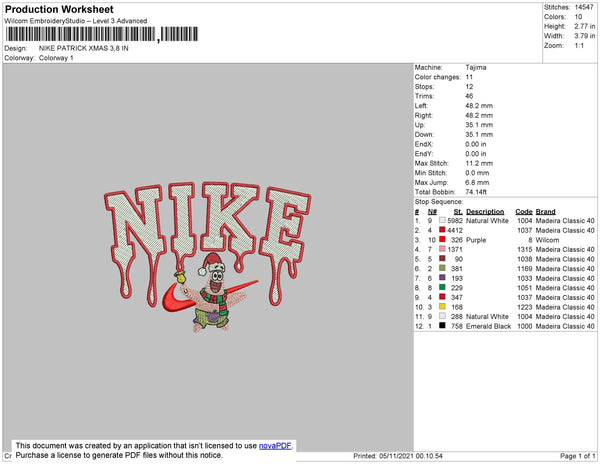This screenshot has width=600, height=464.
Task: Click code 1223 in stop 10
Action: tap(525, 307)
